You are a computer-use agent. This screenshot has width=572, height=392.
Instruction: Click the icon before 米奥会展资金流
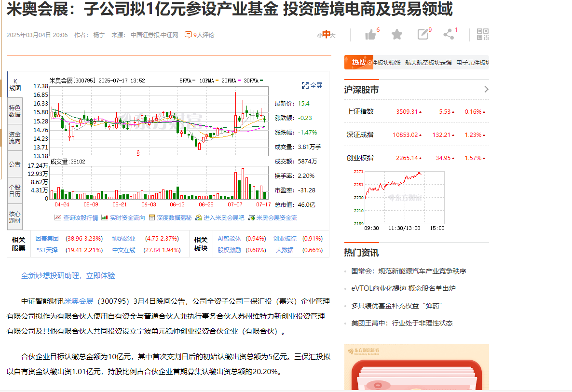coord(251,217)
